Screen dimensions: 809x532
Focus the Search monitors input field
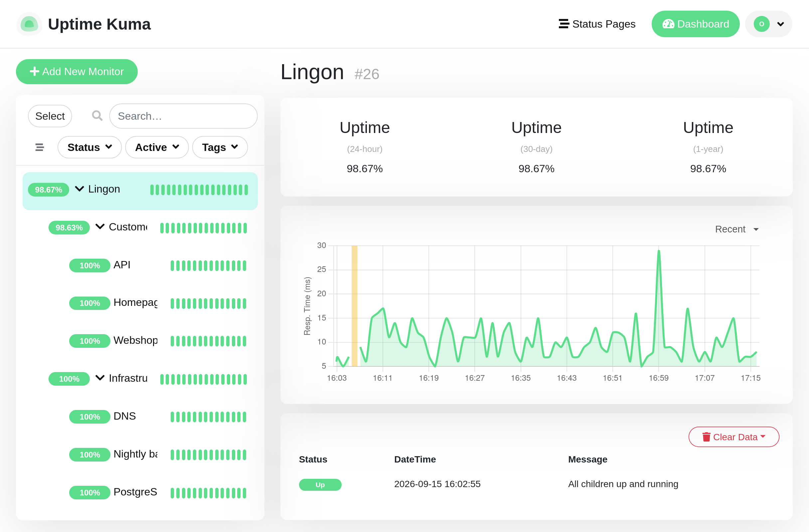click(x=183, y=116)
